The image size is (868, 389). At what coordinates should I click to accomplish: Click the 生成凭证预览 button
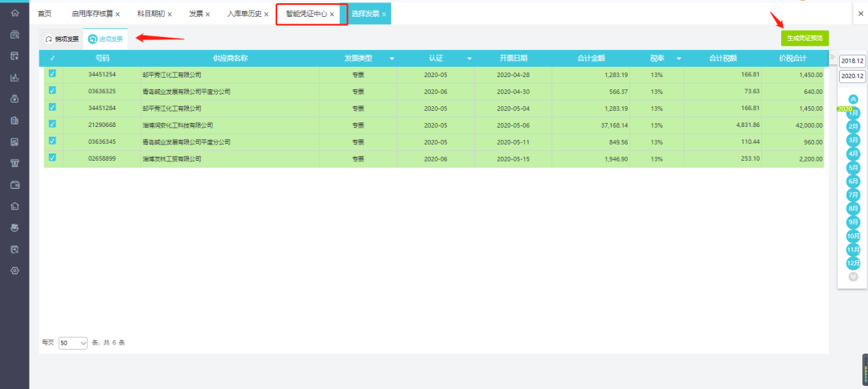point(805,39)
